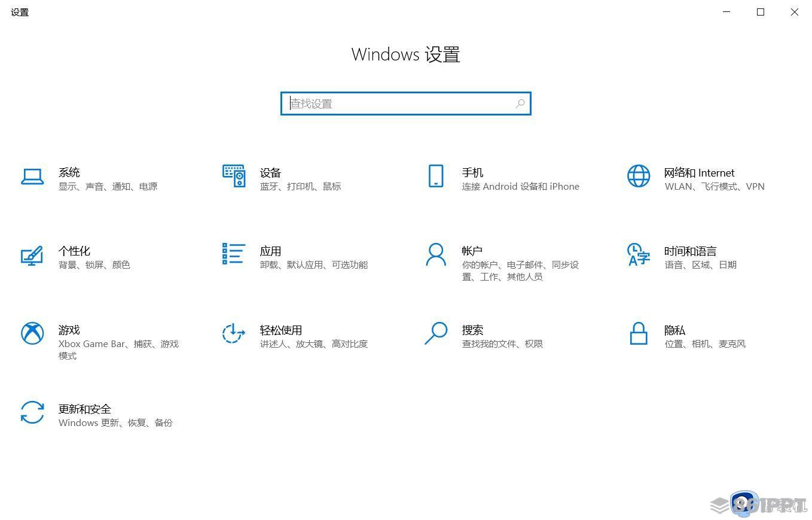This screenshot has height=520, width=812.
Task: Select the 游戏 category title
Action: tap(69, 330)
